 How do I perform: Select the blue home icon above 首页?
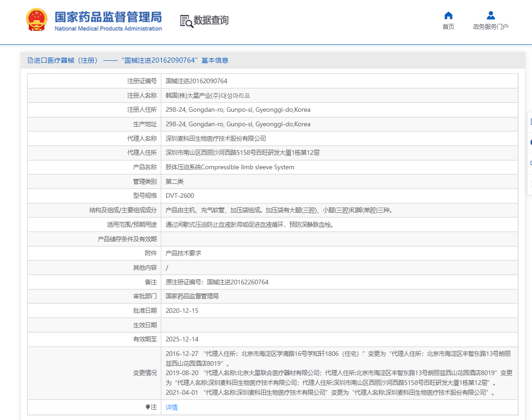pos(448,15)
